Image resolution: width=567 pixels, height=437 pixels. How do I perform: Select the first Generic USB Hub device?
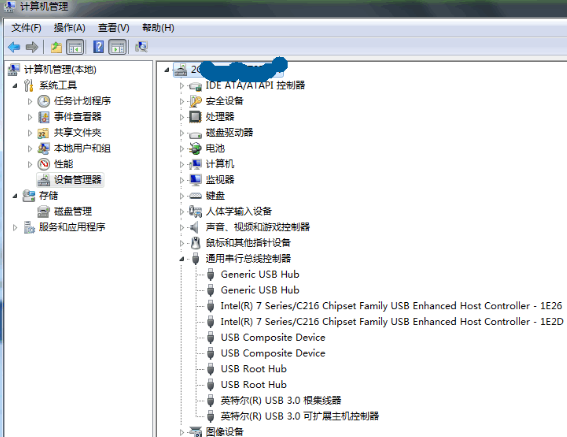coord(260,275)
